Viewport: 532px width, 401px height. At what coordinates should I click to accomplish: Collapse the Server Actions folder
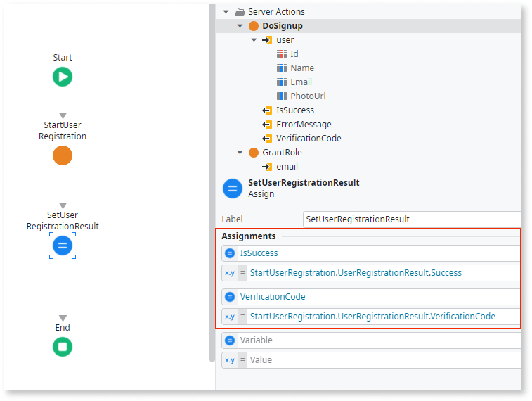(x=226, y=12)
